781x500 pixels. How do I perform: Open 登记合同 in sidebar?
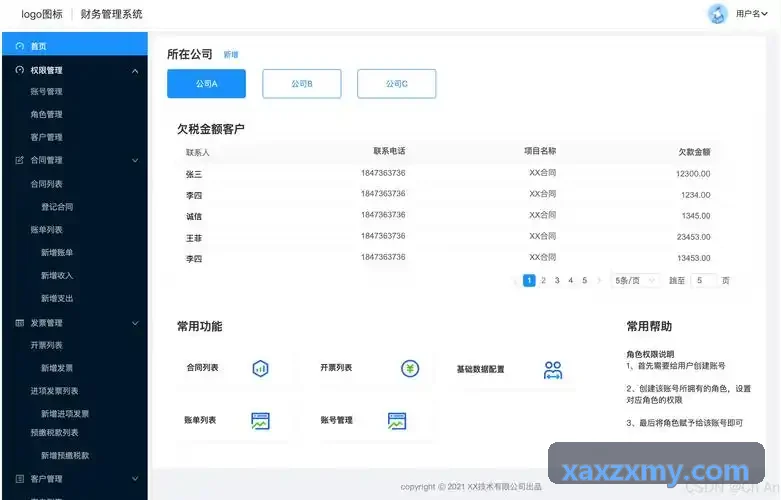[x=57, y=207]
